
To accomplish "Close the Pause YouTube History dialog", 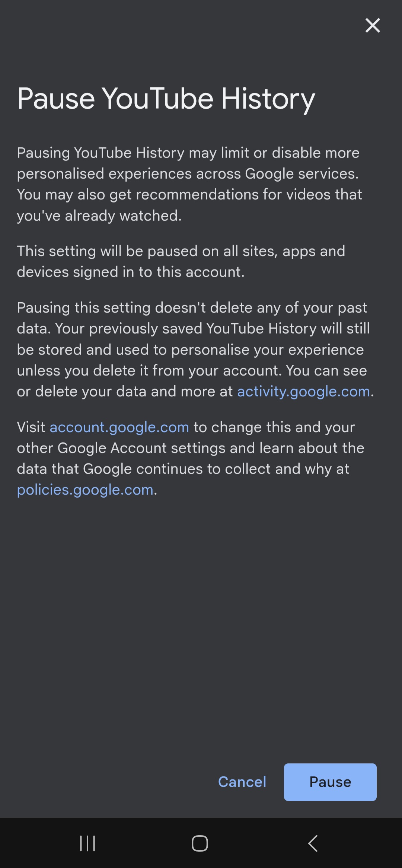I will [x=373, y=25].
